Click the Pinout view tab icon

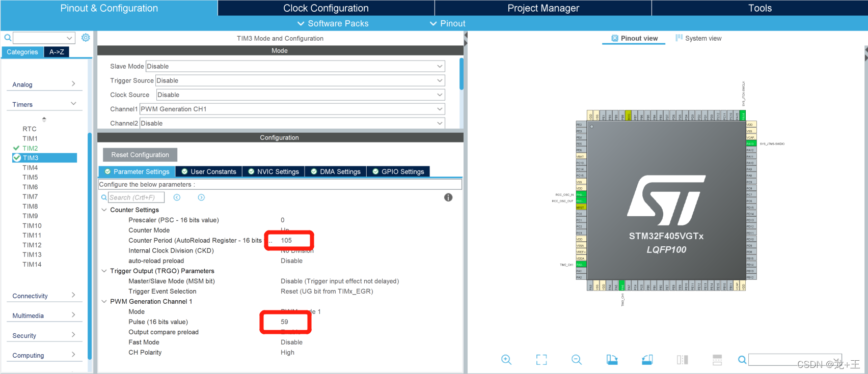point(615,38)
